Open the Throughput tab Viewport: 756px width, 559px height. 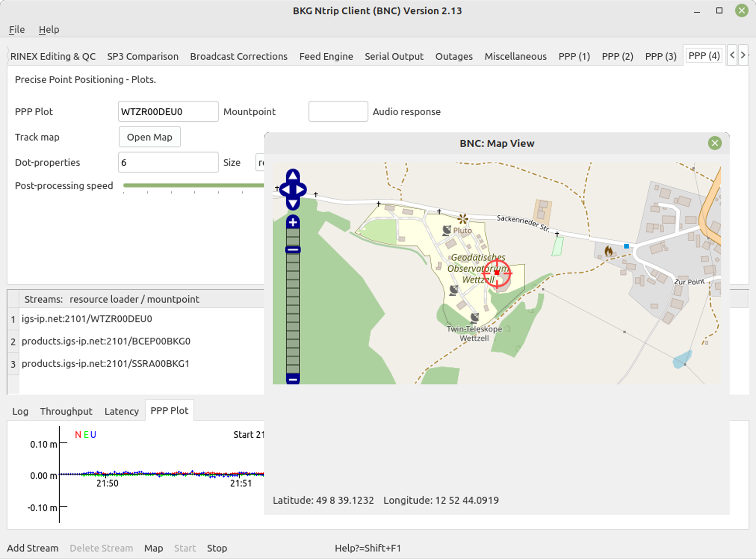tap(66, 411)
